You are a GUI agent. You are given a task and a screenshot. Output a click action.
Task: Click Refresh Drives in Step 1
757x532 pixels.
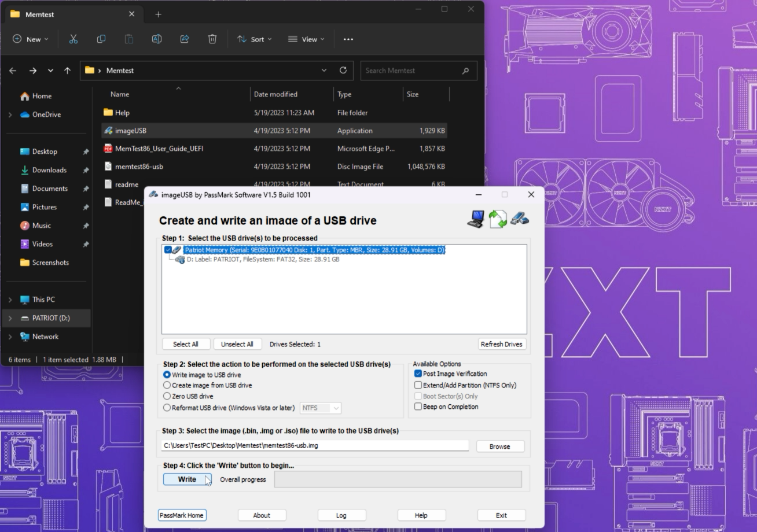(501, 343)
